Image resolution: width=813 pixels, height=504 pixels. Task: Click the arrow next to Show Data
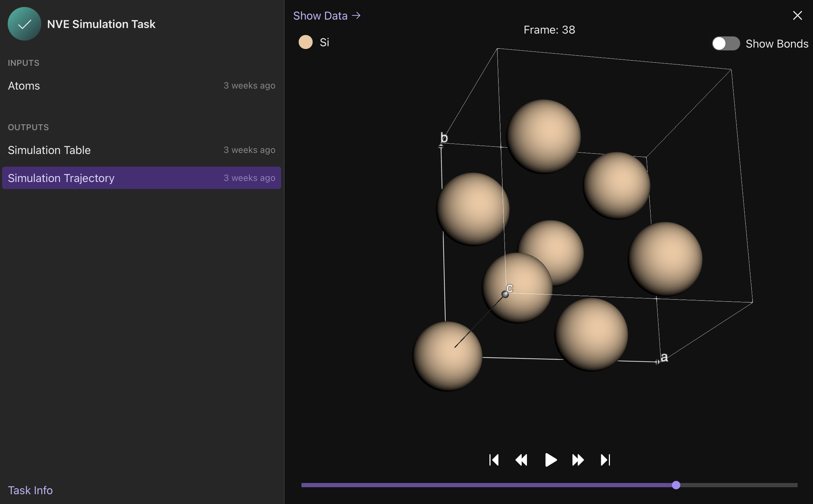click(x=356, y=16)
